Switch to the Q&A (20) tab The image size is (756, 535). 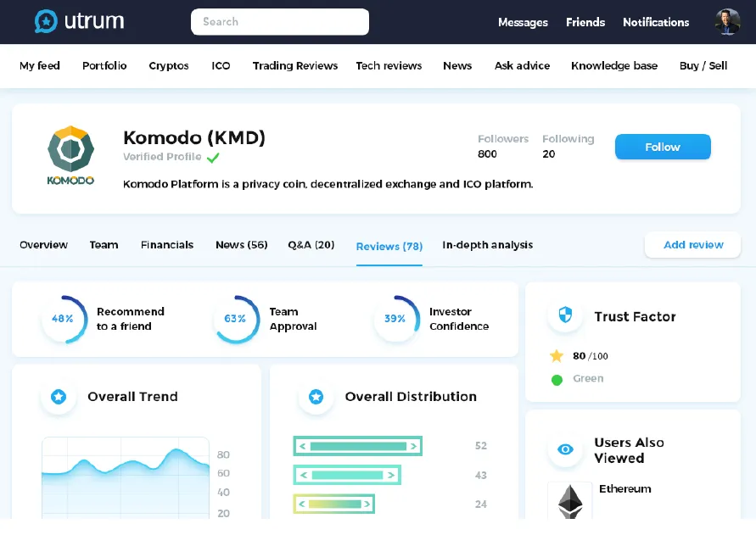pyautogui.click(x=311, y=245)
